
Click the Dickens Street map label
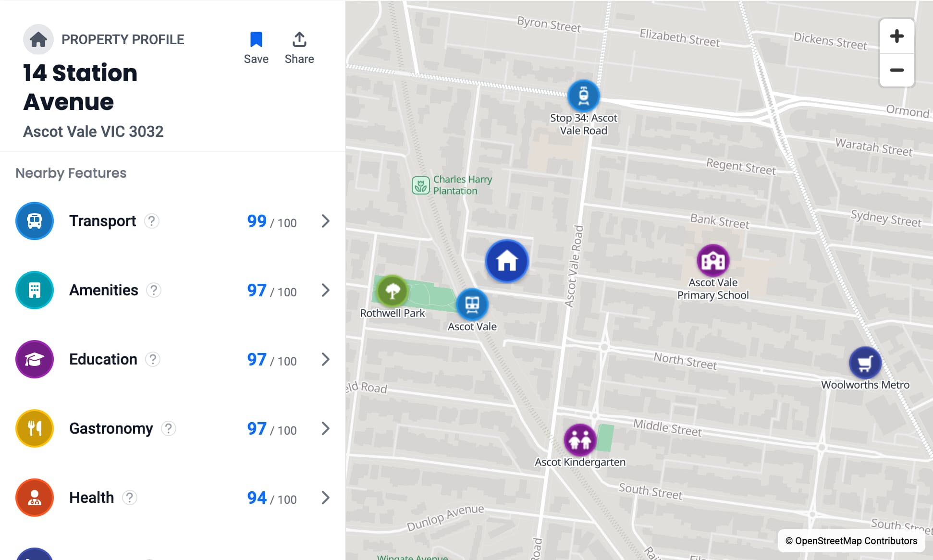coord(830,41)
